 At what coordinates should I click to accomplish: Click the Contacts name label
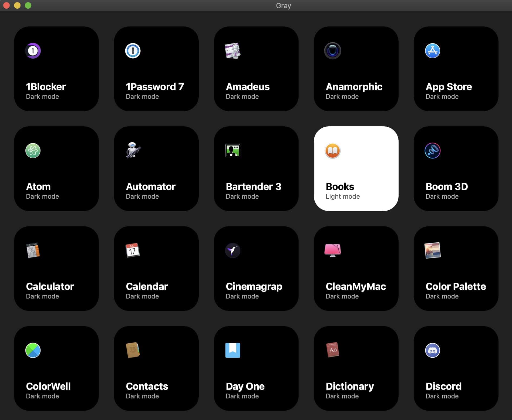point(147,387)
